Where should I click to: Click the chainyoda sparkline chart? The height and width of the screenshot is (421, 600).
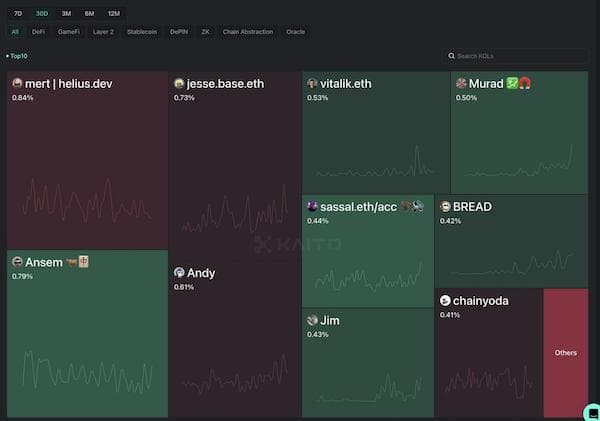point(489,382)
